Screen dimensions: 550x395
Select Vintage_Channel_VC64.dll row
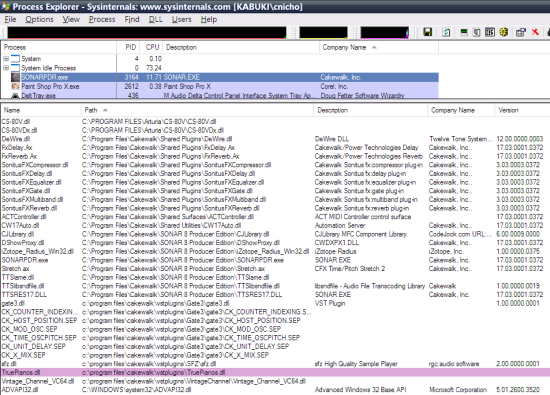(x=275, y=381)
